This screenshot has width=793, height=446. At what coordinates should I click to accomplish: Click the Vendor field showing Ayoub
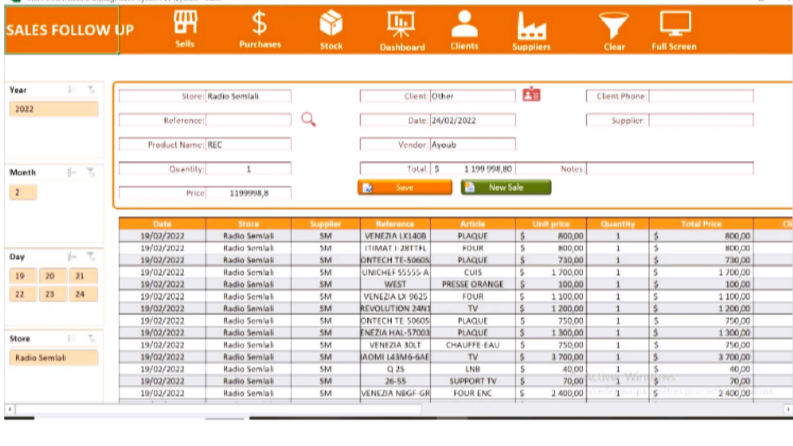[x=472, y=145]
